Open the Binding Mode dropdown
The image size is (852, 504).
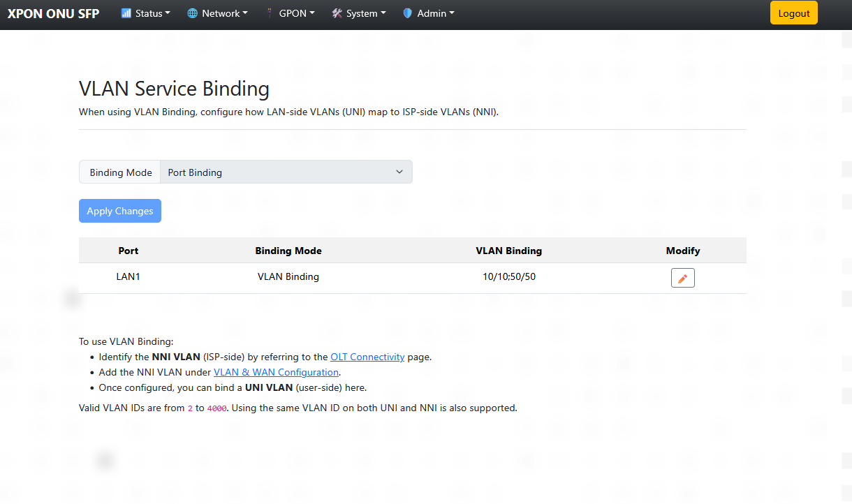(286, 172)
